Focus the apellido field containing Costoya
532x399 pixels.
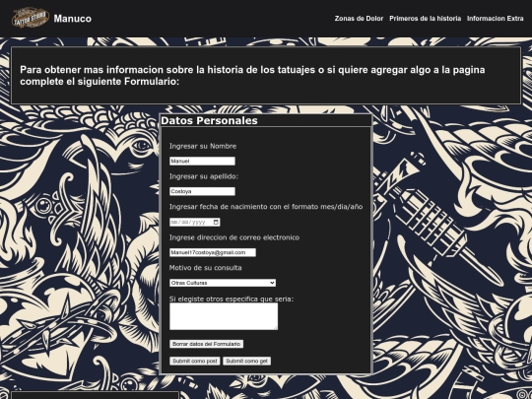202,191
